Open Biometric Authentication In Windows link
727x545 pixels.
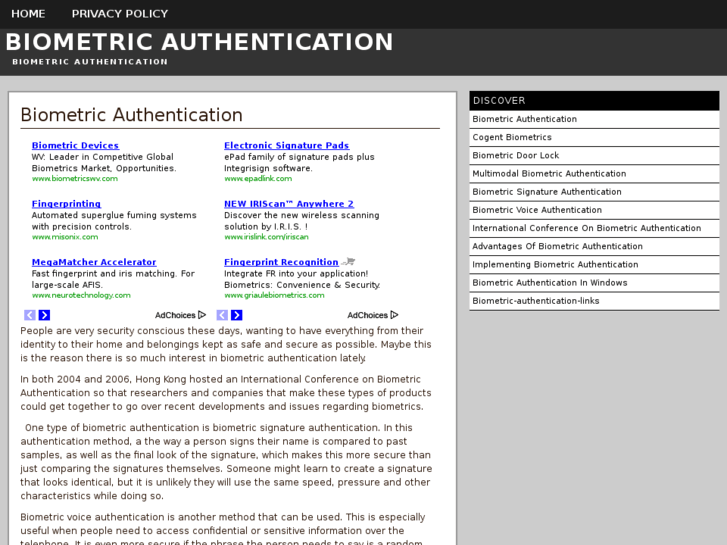coord(594,283)
